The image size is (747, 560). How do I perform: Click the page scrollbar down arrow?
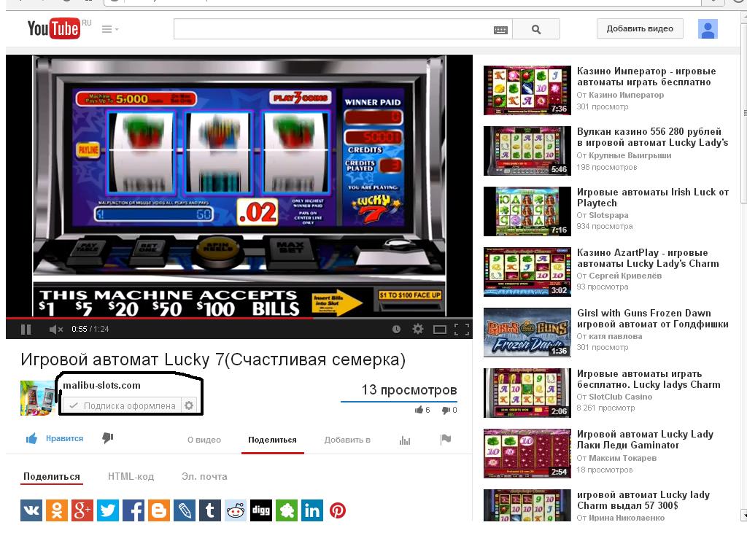(x=744, y=515)
